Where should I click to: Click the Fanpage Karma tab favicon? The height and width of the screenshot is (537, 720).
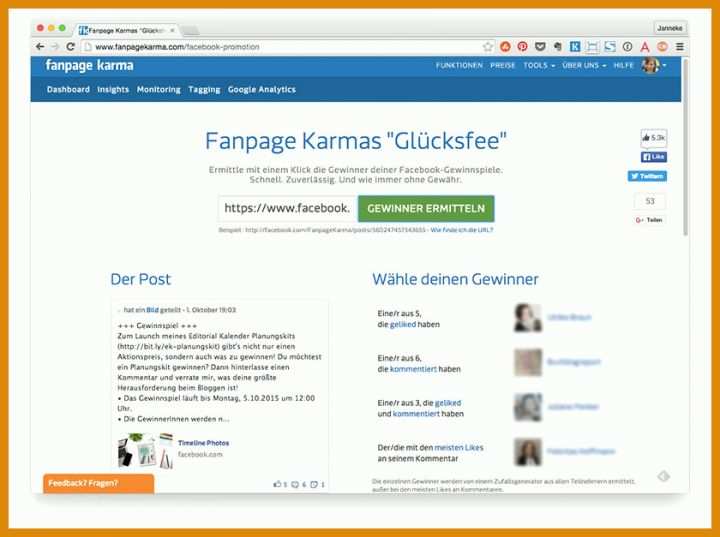point(83,30)
